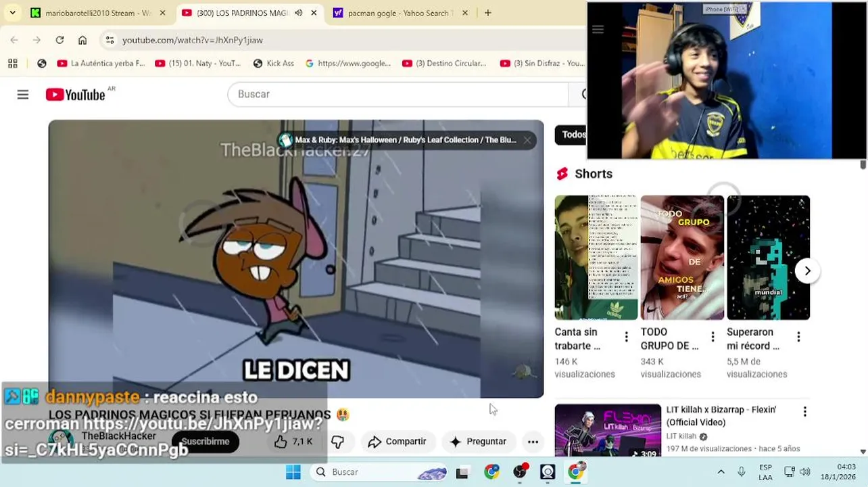The width and height of the screenshot is (868, 487).
Task: Close the mariobarotelli2010 Stream tab
Action: pos(162,13)
